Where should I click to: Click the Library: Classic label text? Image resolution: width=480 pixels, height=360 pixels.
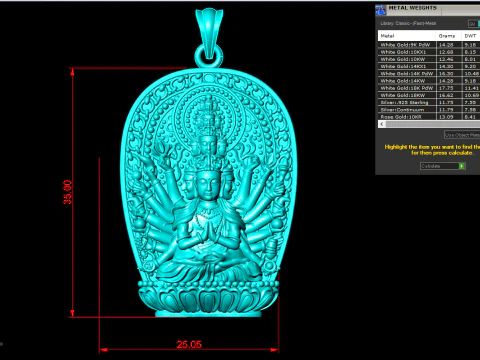coord(408,23)
